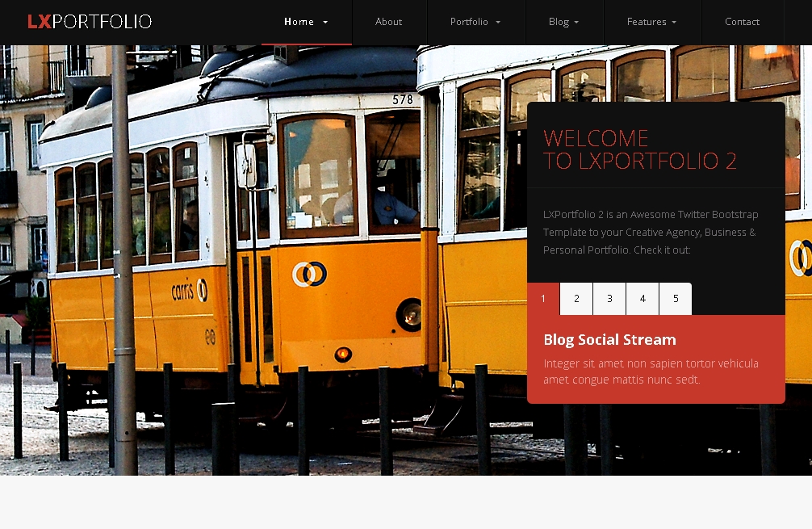
Task: Go to slide 5 in the pager
Action: click(x=676, y=299)
